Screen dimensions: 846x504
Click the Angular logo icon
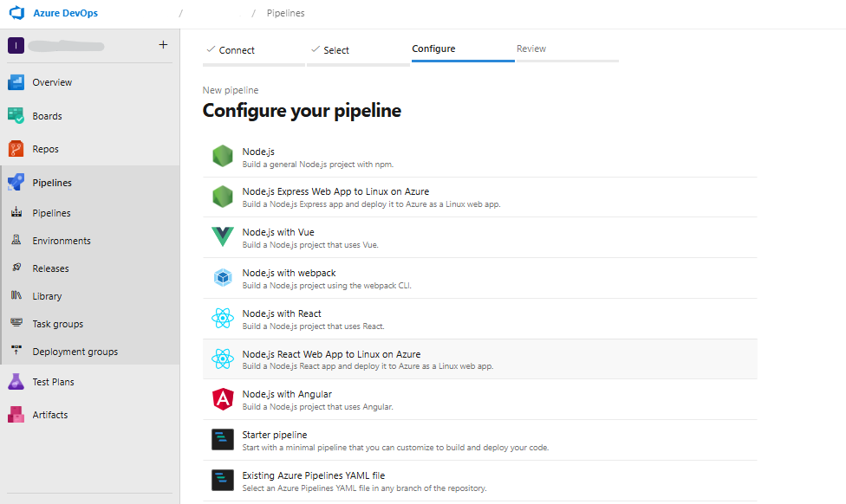pyautogui.click(x=223, y=399)
